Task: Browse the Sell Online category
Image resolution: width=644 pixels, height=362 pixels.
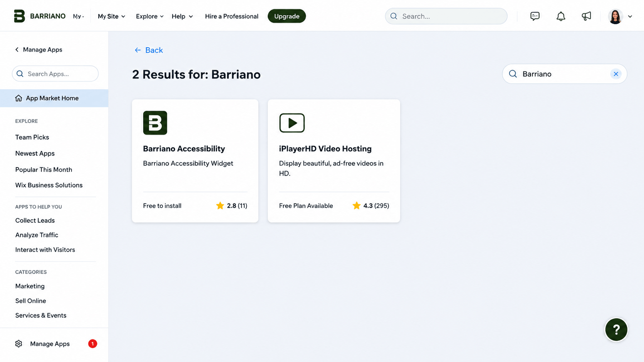Action: point(30,301)
